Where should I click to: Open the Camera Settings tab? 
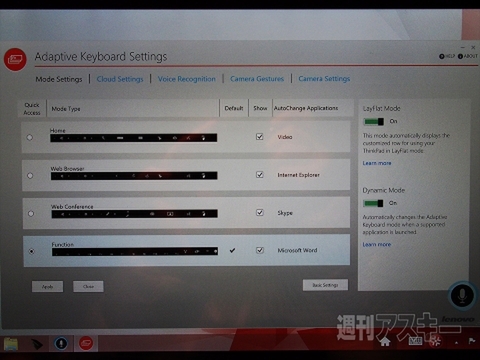[324, 79]
